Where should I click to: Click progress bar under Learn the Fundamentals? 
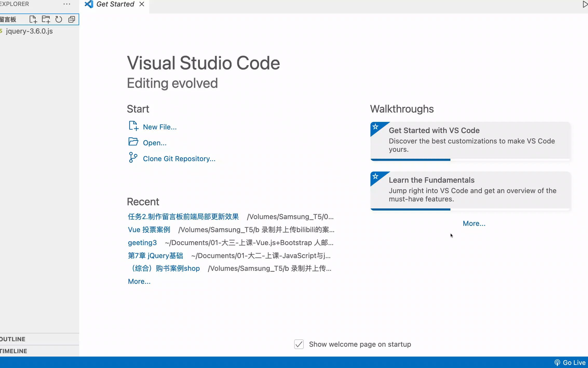(x=470, y=209)
